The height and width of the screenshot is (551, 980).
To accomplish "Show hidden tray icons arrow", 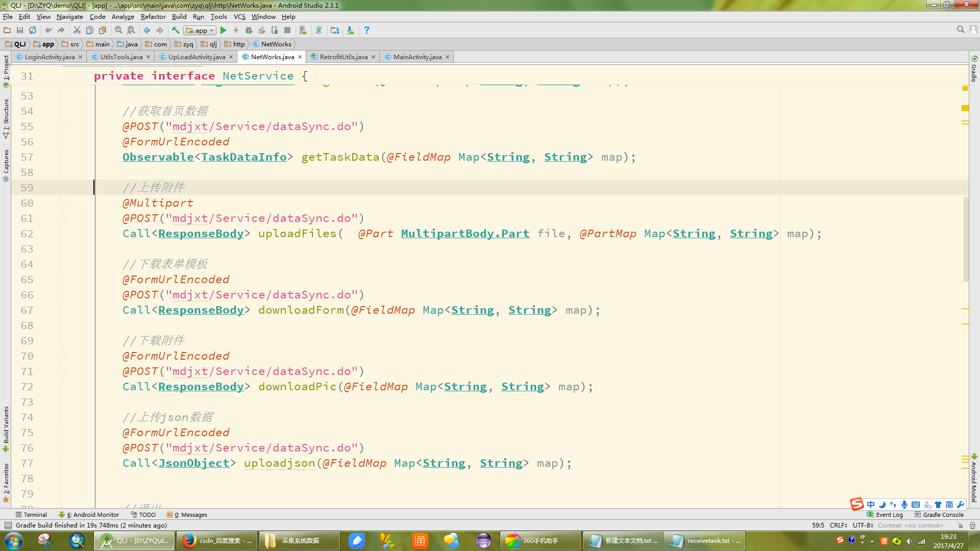I will pos(872,541).
